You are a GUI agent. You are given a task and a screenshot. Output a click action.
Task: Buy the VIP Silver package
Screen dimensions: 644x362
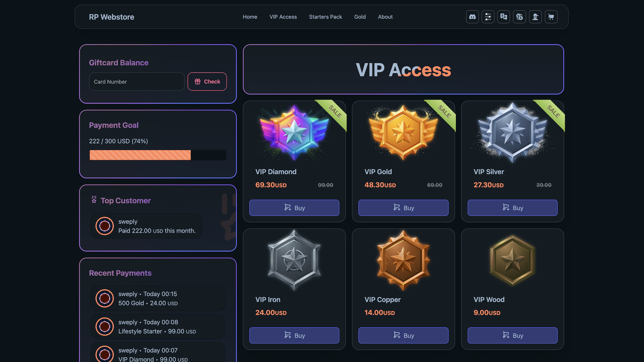pos(513,208)
